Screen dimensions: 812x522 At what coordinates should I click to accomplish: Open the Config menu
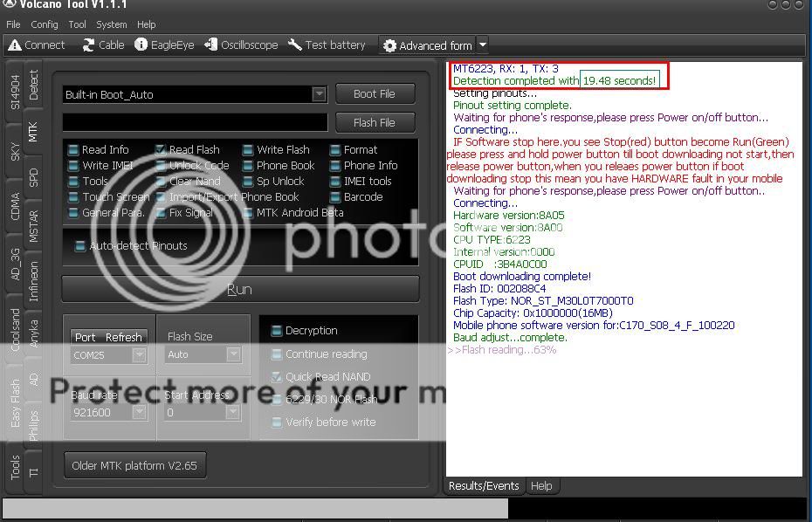pyautogui.click(x=44, y=24)
